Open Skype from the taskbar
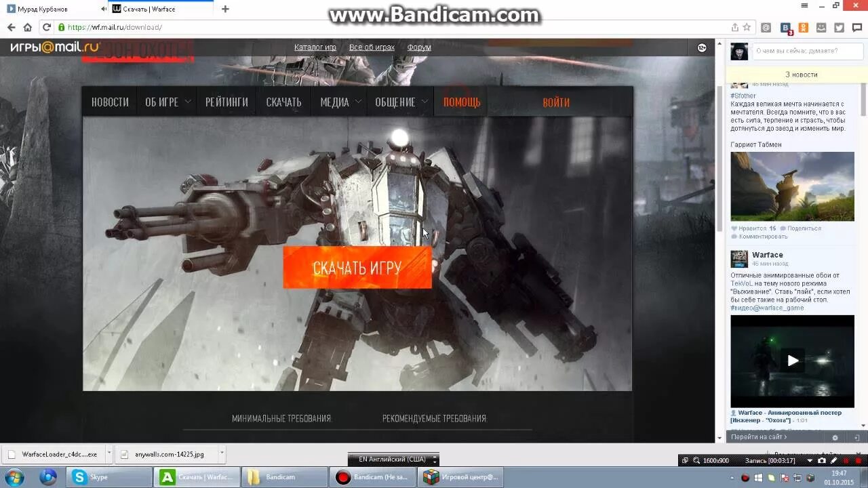 coord(108,477)
